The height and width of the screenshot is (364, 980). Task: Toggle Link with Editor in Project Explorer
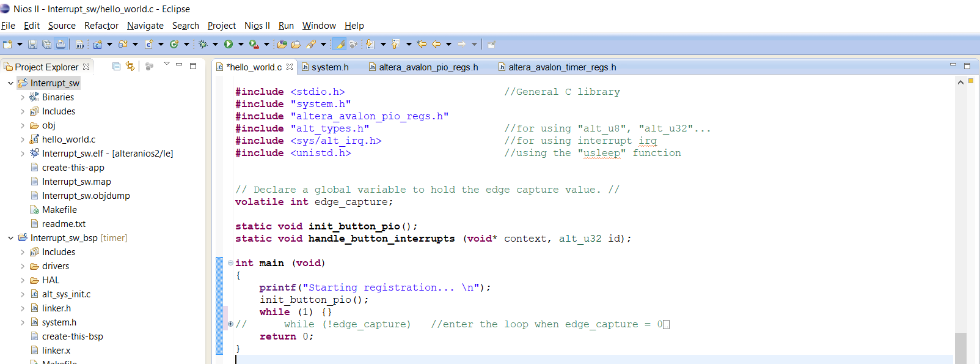click(x=130, y=66)
